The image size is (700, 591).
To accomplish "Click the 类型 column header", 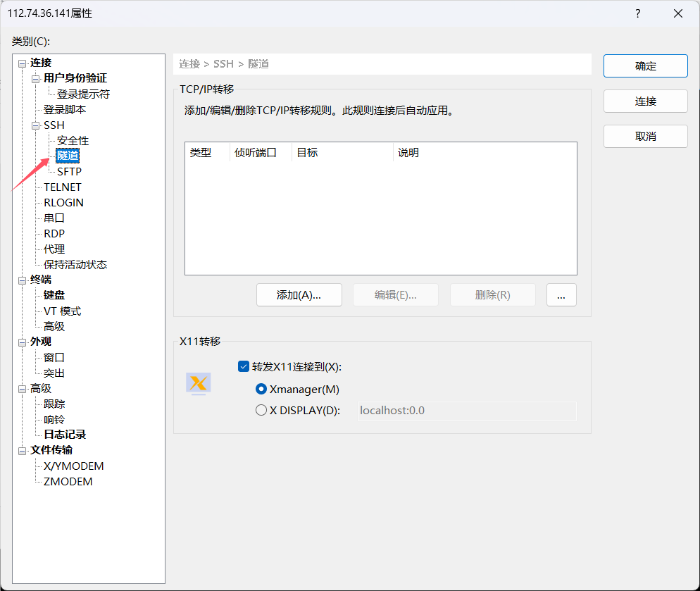I will (207, 153).
